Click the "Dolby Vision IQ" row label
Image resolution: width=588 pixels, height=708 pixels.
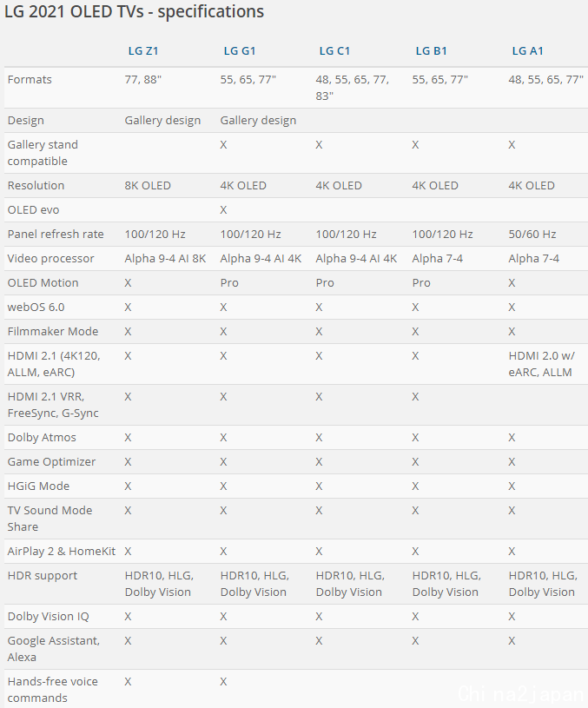coord(48,617)
